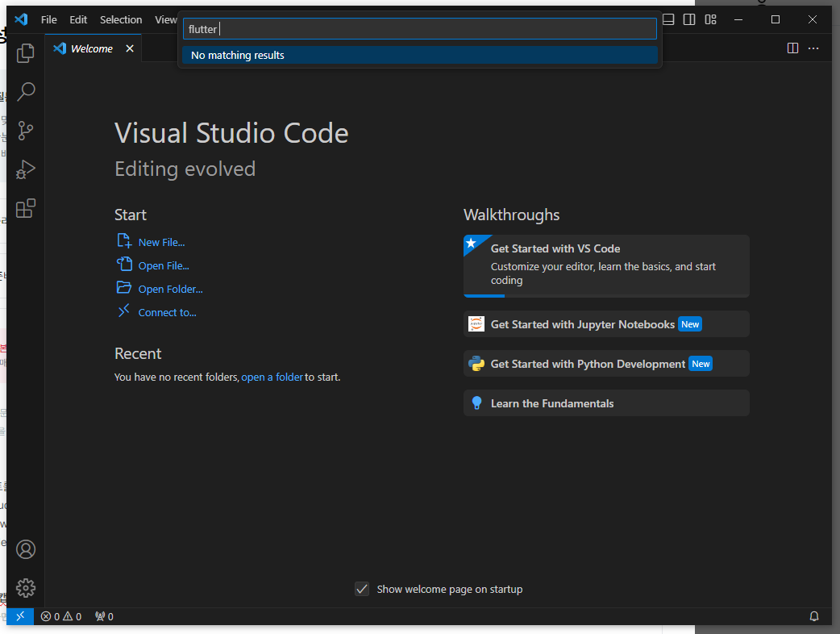
Task: Click the quick input field containing 'flutter'
Action: pos(419,29)
